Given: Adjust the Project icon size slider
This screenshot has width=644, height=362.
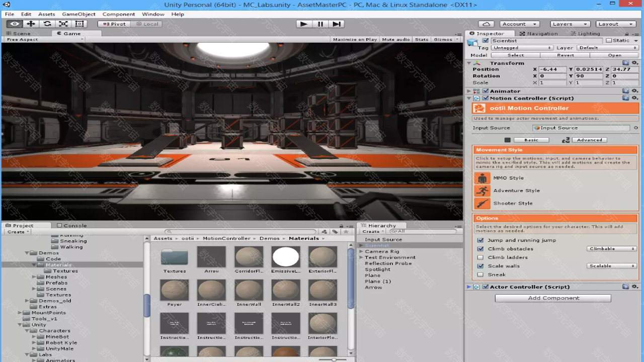Looking at the screenshot, I should (x=334, y=359).
